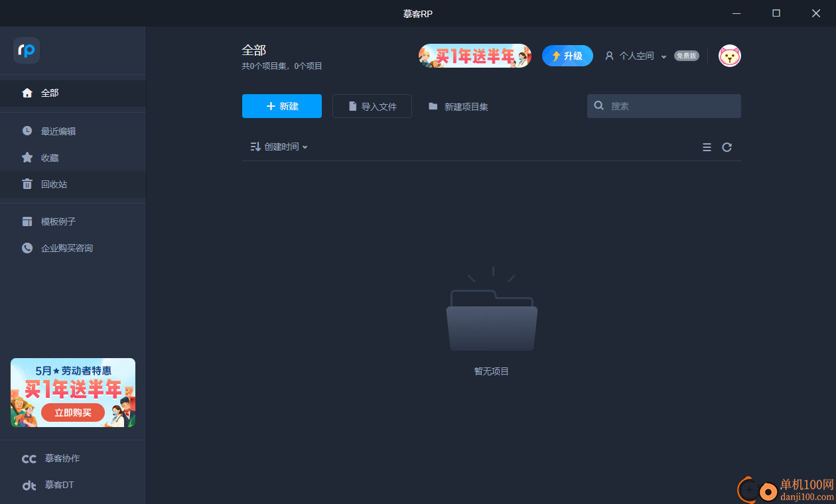Click the search magnifier icon
Screen dimensions: 836x504
click(598, 105)
